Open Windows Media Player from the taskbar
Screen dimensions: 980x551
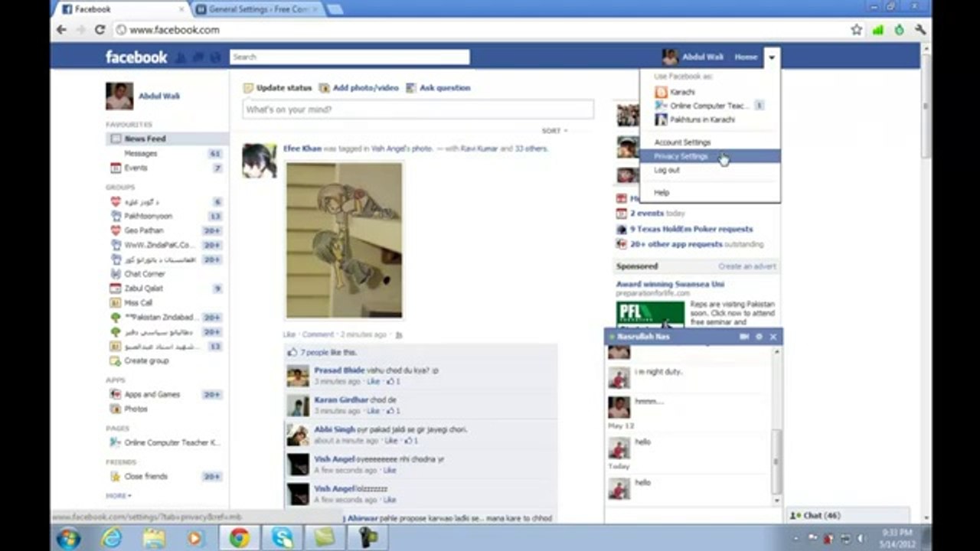(195, 537)
